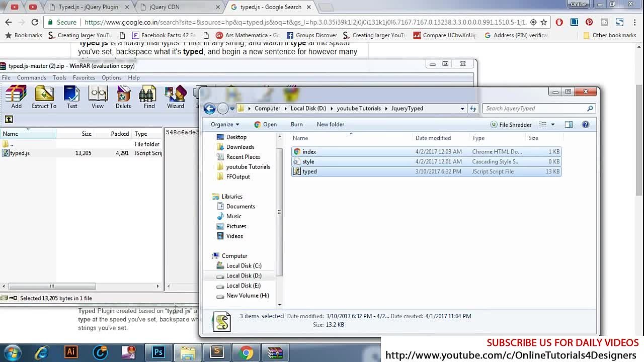Select New Volume (H:) drive

pyautogui.click(x=248, y=296)
